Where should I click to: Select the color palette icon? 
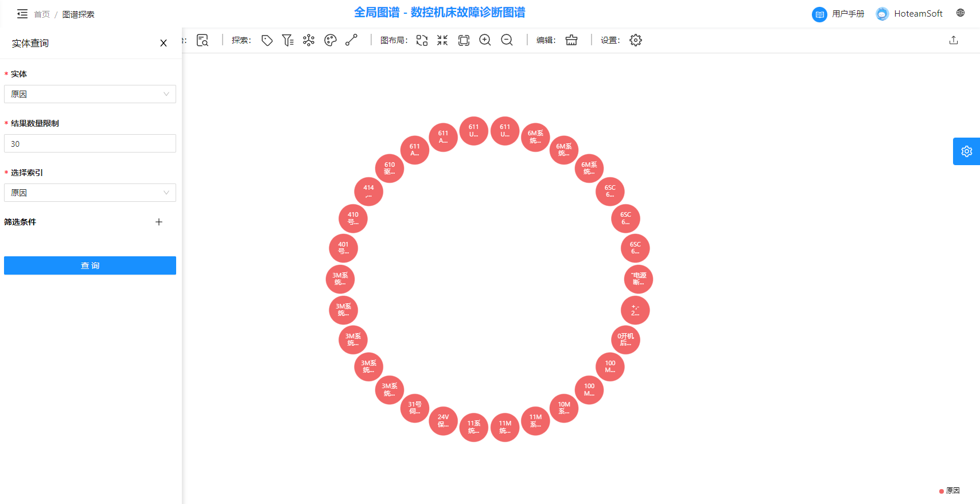(330, 40)
